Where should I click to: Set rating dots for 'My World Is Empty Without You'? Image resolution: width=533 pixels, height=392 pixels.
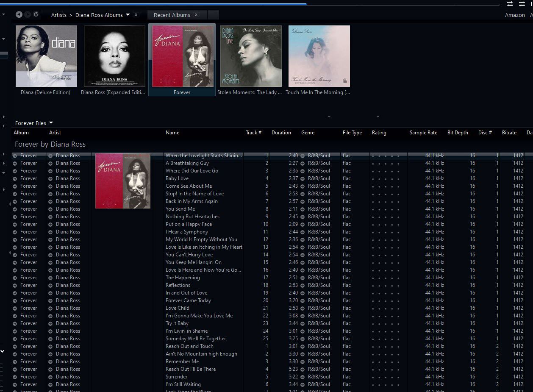[386, 239]
